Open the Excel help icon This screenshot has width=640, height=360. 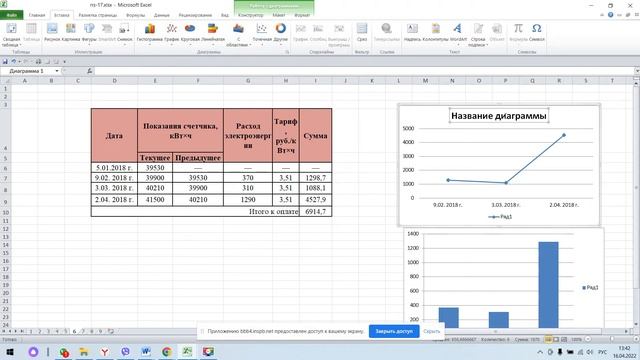tap(611, 15)
